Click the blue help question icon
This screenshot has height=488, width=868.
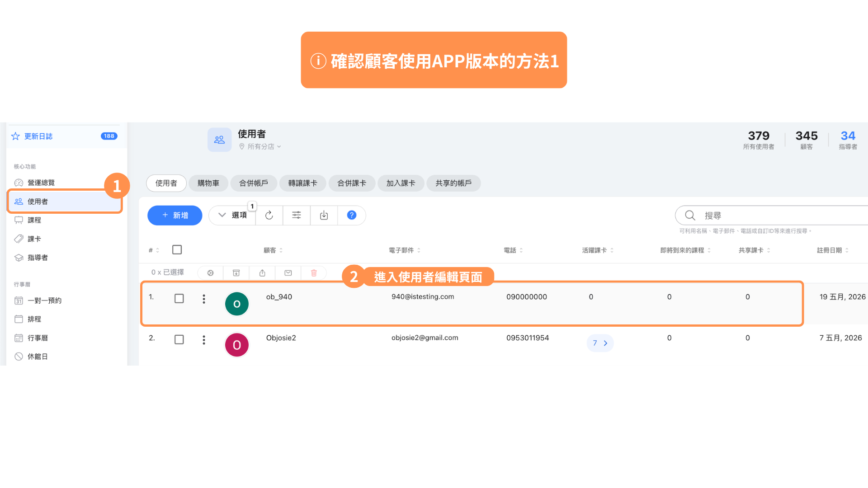click(x=352, y=215)
